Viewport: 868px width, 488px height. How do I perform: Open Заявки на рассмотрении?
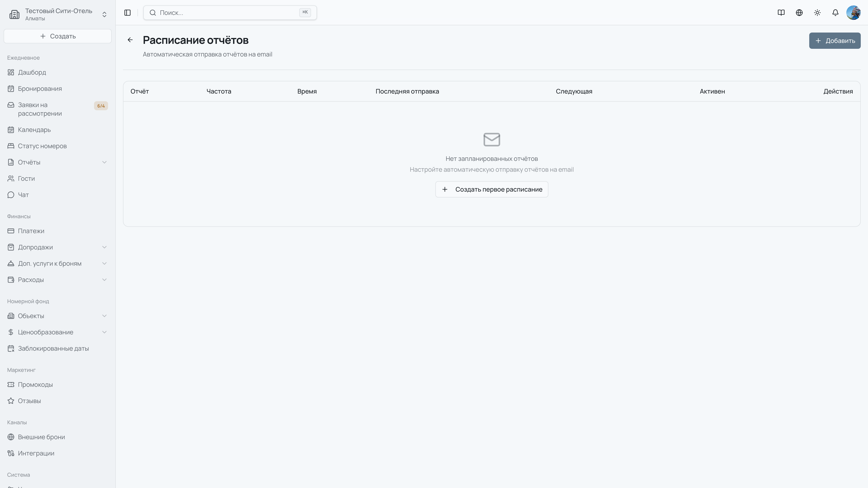tap(58, 109)
